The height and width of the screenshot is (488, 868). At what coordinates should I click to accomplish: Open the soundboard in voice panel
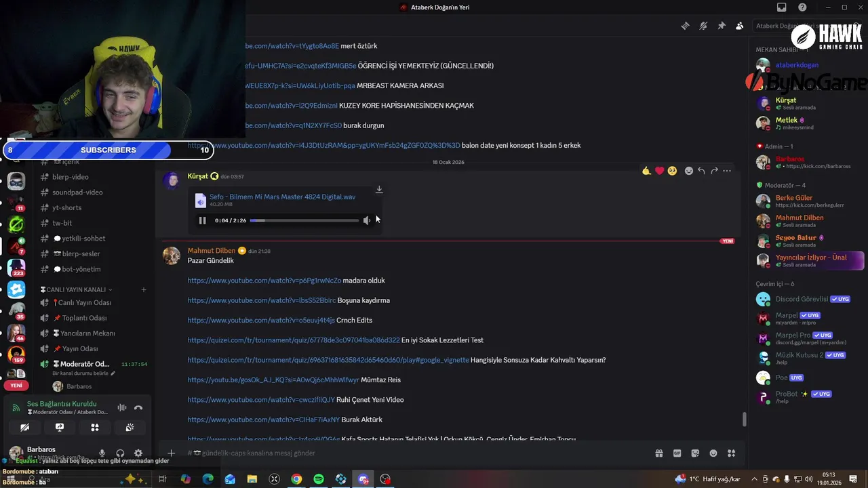130,427
